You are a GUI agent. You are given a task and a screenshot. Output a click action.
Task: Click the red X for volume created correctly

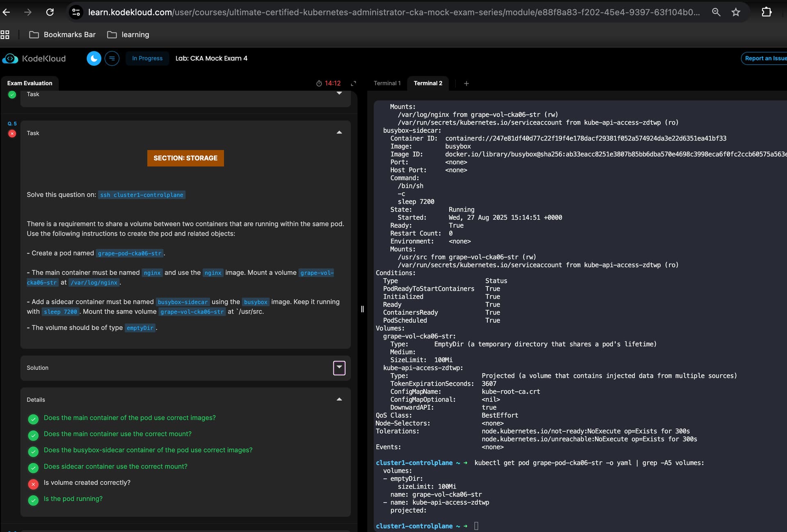[33, 484]
